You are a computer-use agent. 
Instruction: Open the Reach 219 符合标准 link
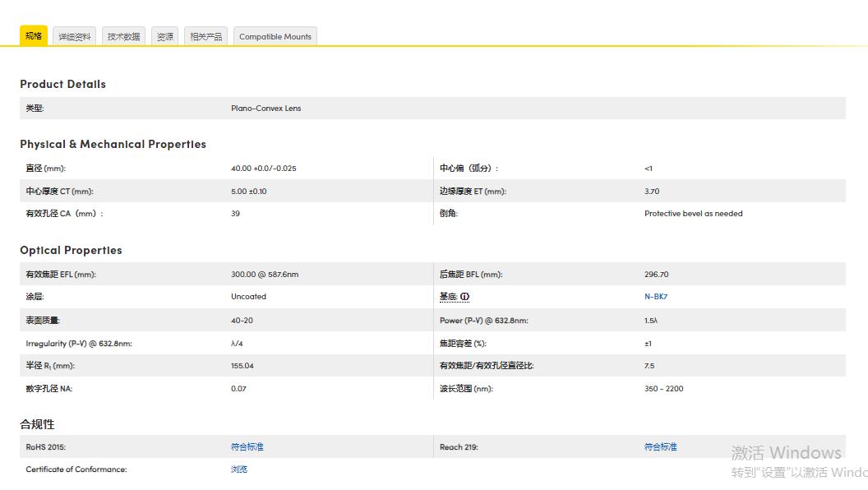[660, 447]
